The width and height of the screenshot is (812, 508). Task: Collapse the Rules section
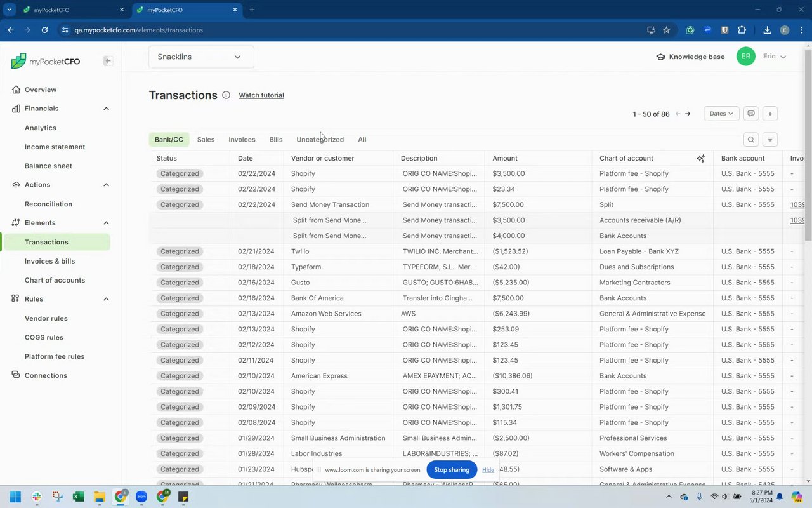pyautogui.click(x=106, y=299)
